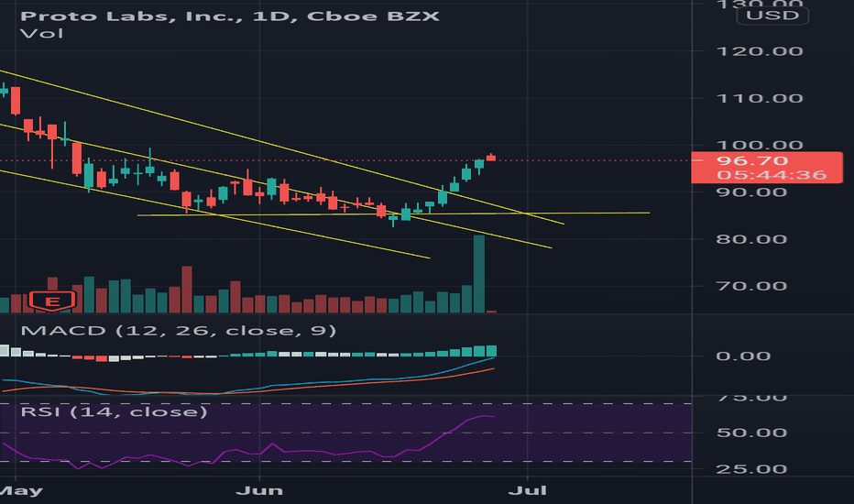Click the Jun date axis label
Viewport: 854px width, 504px height.
[x=259, y=491]
